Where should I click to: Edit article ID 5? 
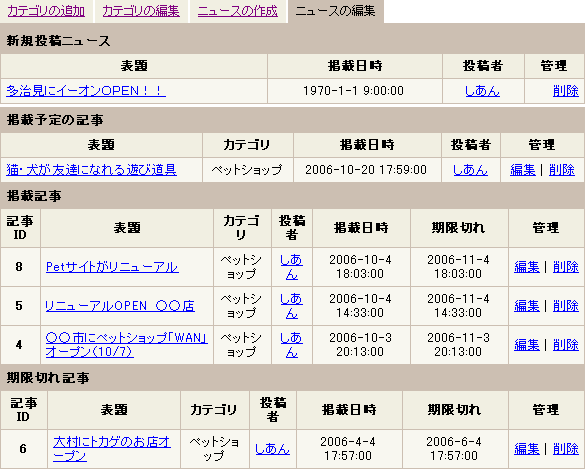[x=526, y=306]
